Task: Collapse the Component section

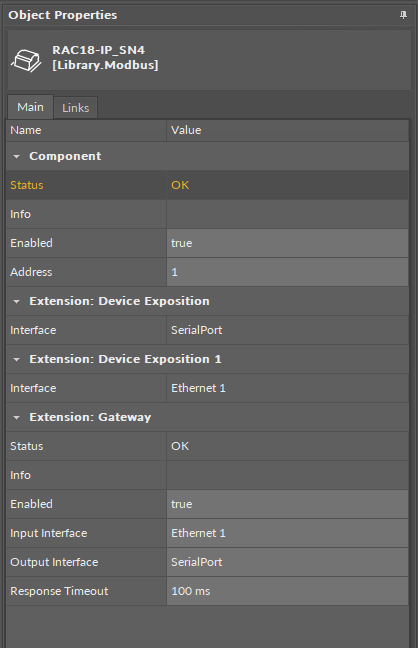Action: point(17,157)
